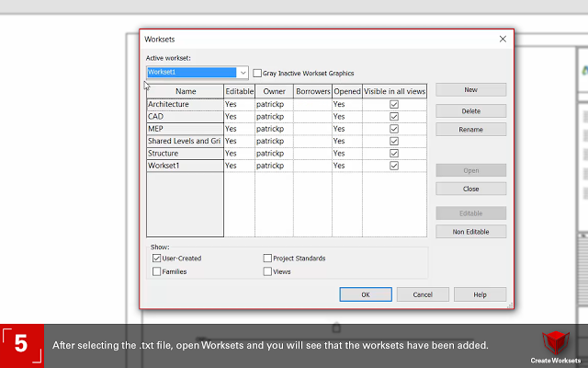Viewport: 588px width, 368px height.
Task: Click the Rename workset button
Action: point(471,130)
